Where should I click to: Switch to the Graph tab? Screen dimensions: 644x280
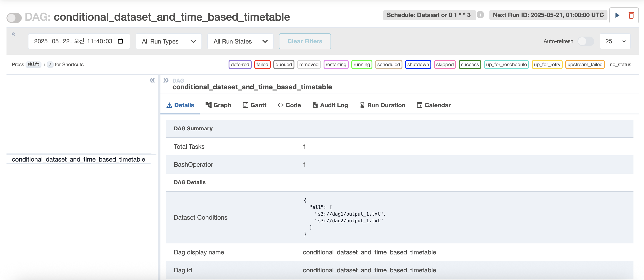[x=218, y=105]
